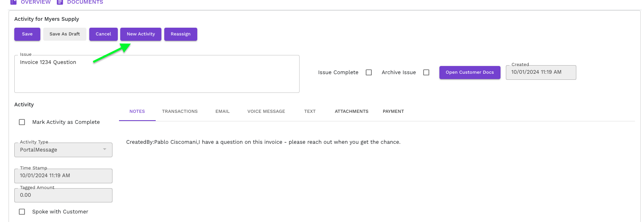Toggle the Issue Complete checkbox

point(369,73)
